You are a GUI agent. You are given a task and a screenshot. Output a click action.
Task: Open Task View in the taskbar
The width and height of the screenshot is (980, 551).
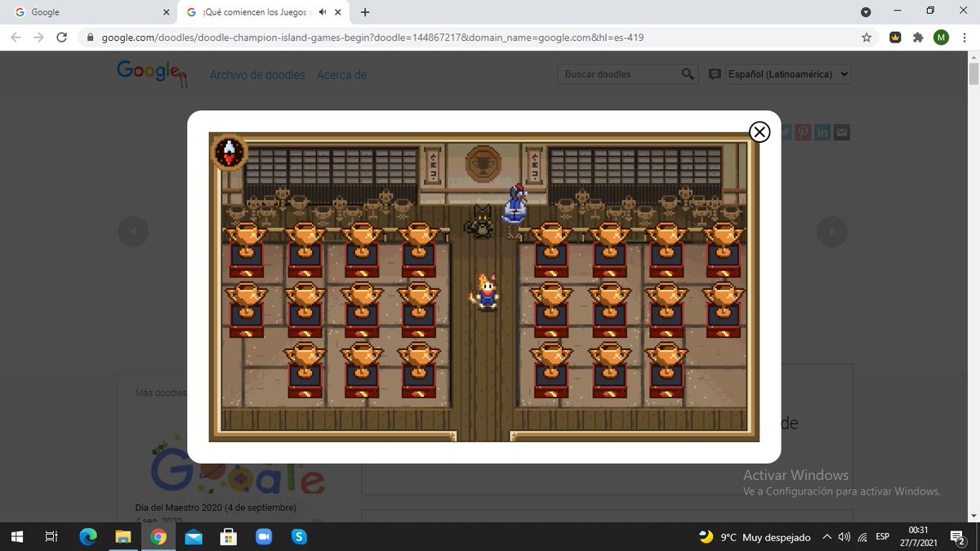[51, 536]
